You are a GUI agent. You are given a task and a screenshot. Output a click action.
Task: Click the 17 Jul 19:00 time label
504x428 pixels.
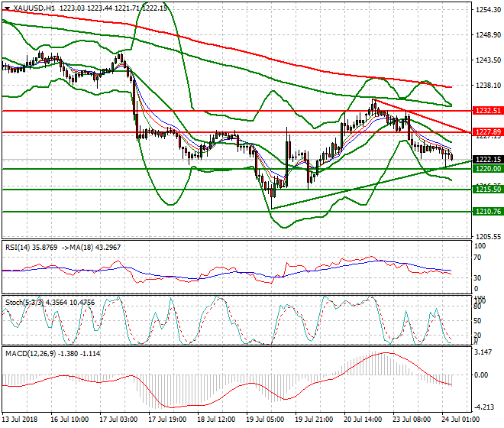click(167, 420)
